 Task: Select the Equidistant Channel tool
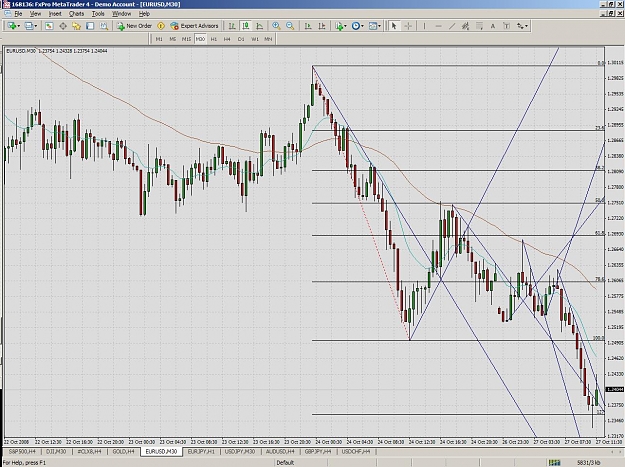(x=465, y=26)
